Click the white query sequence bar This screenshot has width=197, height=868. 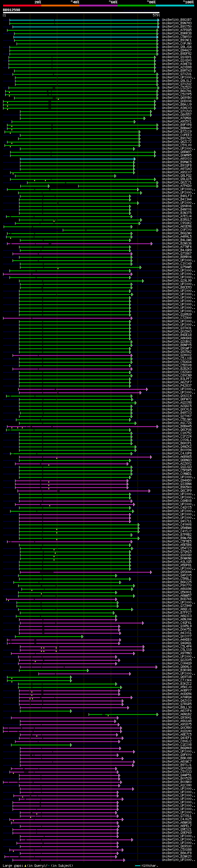[81, 13]
